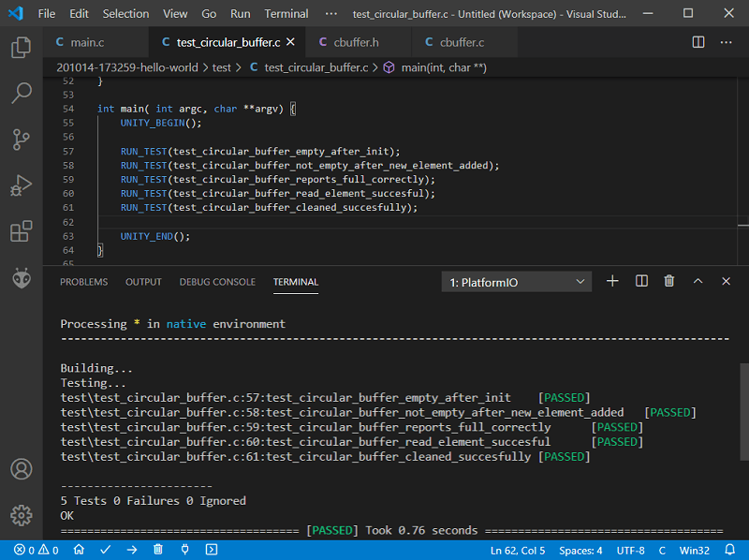Screen dimensions: 749x560
Task: Click PlatformIO Upload arrow in status bar
Action: pos(132,550)
